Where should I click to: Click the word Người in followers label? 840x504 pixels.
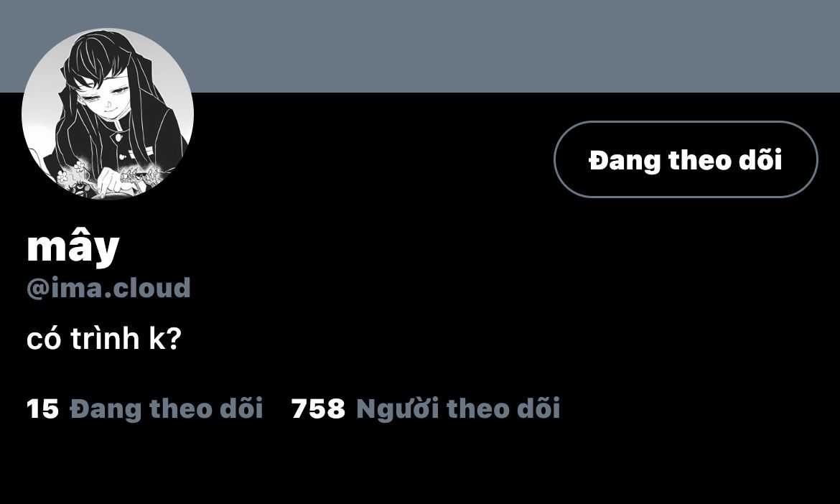click(x=398, y=409)
